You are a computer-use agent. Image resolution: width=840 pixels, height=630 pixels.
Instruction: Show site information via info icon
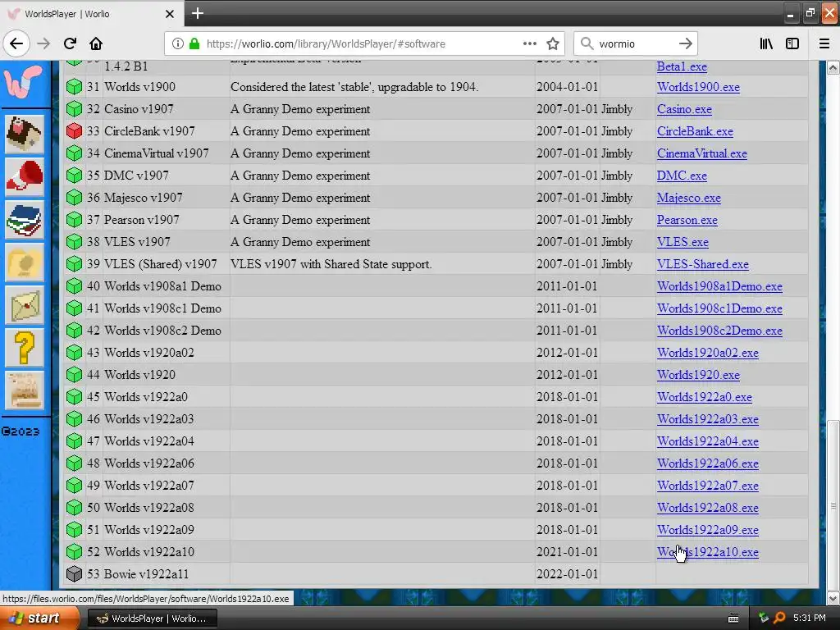[x=178, y=43]
